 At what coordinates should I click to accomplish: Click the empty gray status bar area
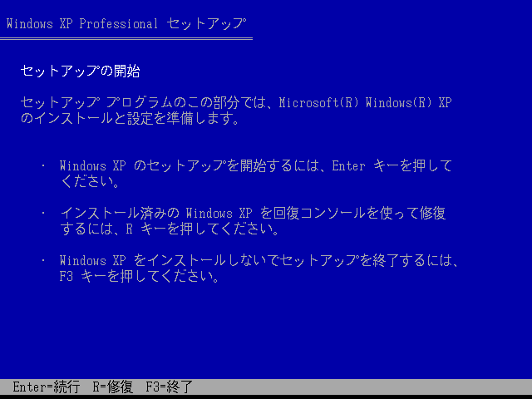(362, 387)
